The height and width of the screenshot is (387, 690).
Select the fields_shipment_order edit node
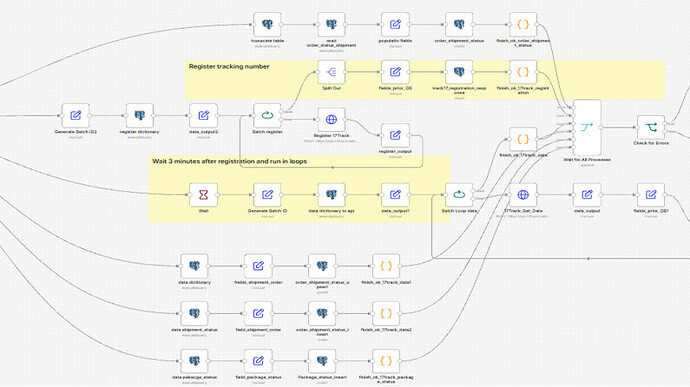(x=258, y=266)
